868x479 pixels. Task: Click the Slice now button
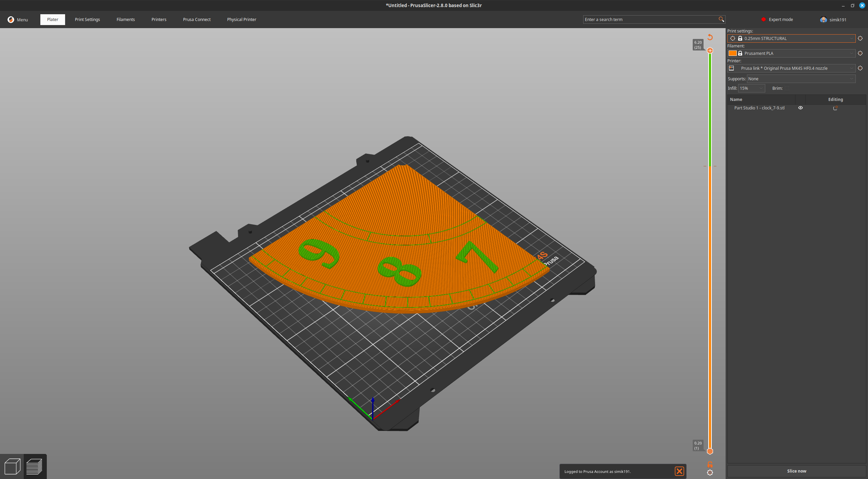(x=796, y=471)
